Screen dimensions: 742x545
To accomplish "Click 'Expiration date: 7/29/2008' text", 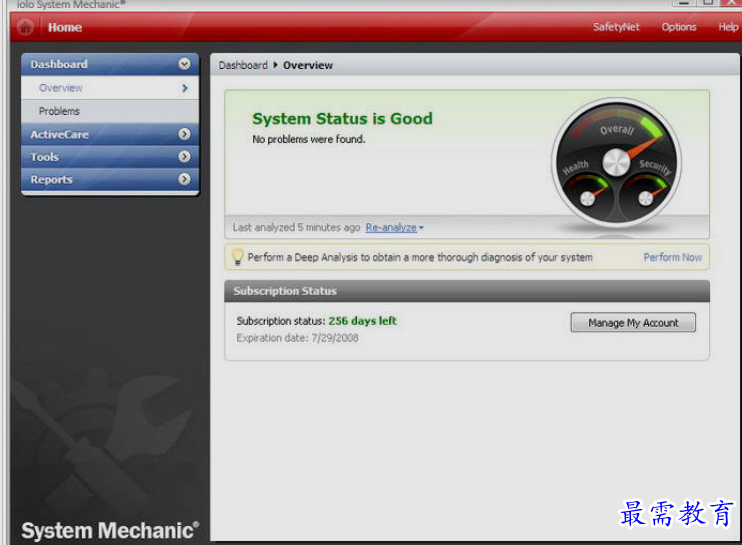I will (x=297, y=338).
